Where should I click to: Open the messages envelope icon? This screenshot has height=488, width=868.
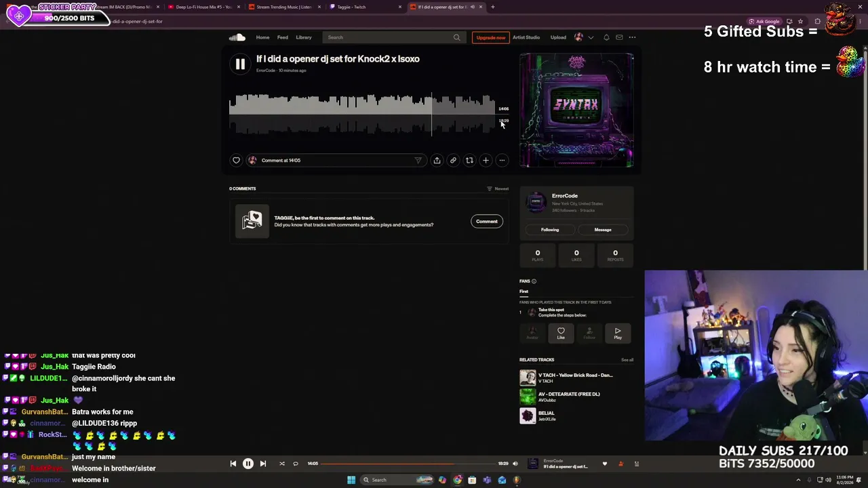(619, 37)
